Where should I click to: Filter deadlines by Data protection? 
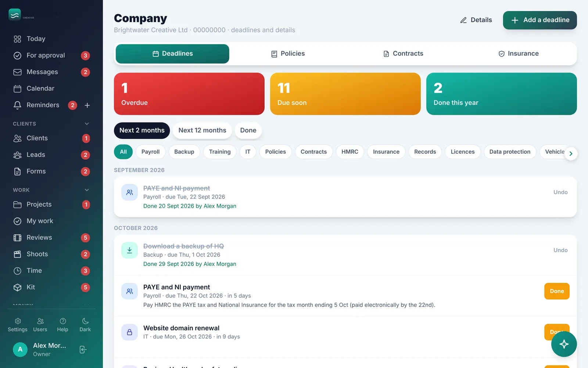(510, 152)
